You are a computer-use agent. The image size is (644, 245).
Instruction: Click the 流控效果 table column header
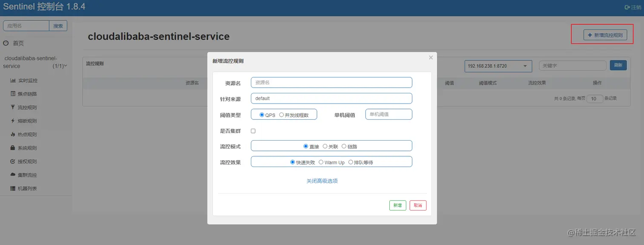(x=537, y=83)
